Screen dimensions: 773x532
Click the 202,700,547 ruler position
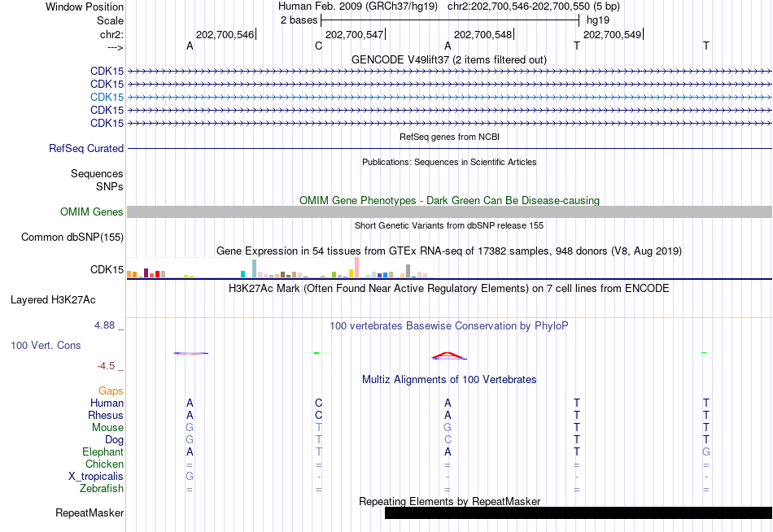[x=355, y=34]
